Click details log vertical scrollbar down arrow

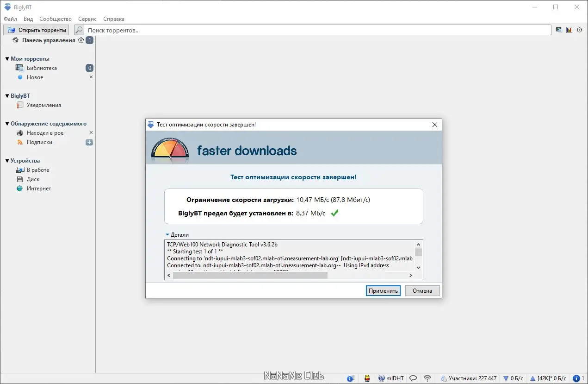pos(419,268)
